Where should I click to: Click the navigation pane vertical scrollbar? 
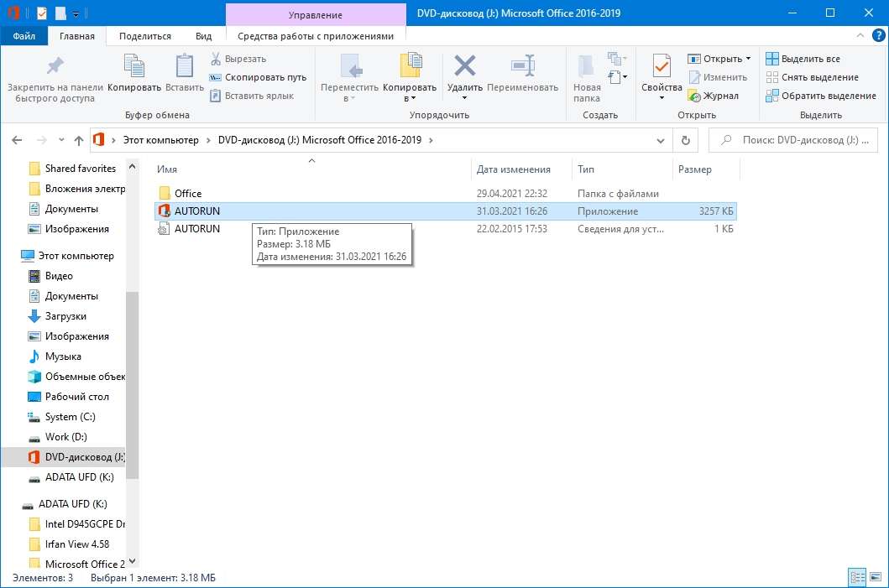[x=133, y=386]
